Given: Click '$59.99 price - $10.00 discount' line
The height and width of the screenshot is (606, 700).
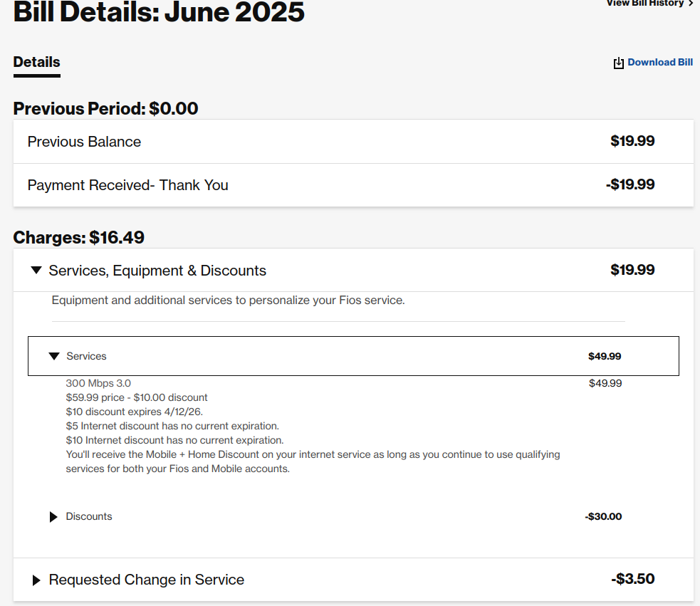Looking at the screenshot, I should (137, 397).
